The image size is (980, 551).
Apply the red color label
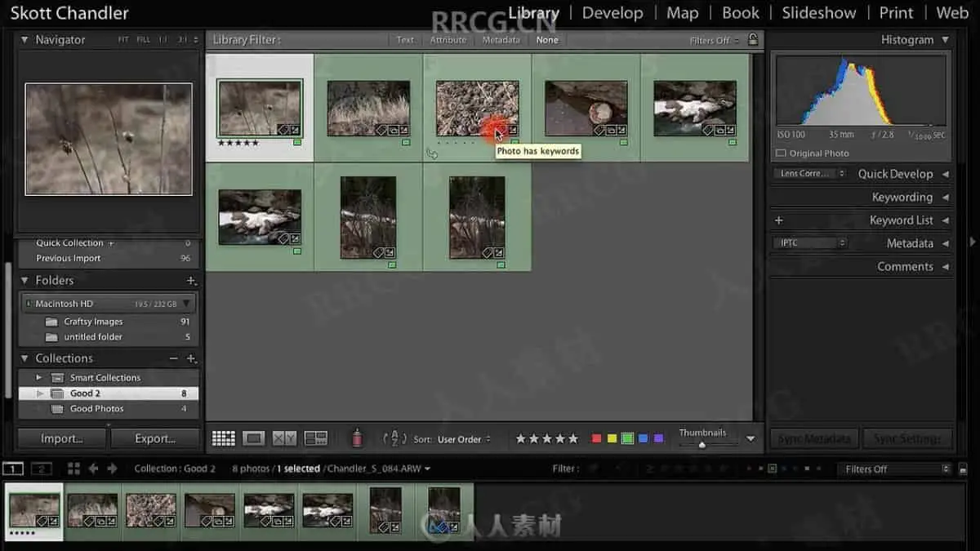coord(596,438)
